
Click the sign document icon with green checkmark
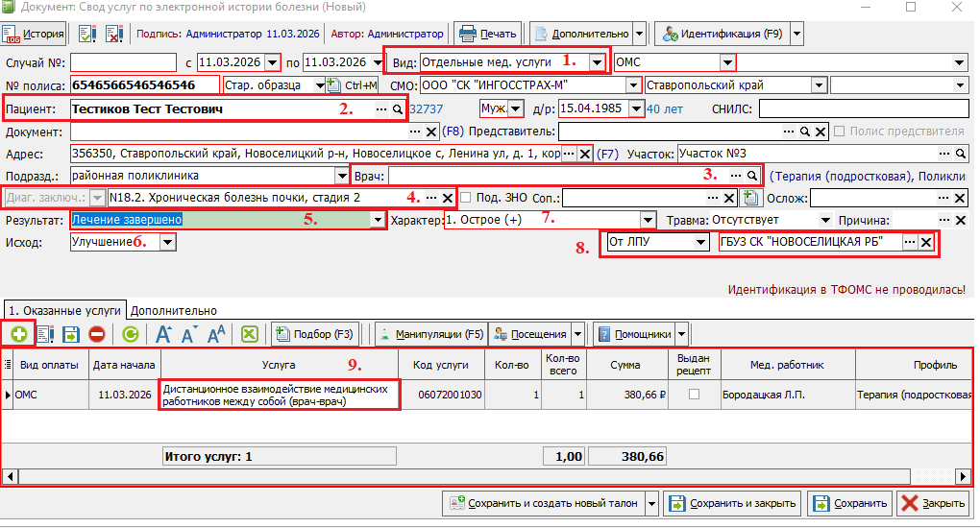[87, 34]
